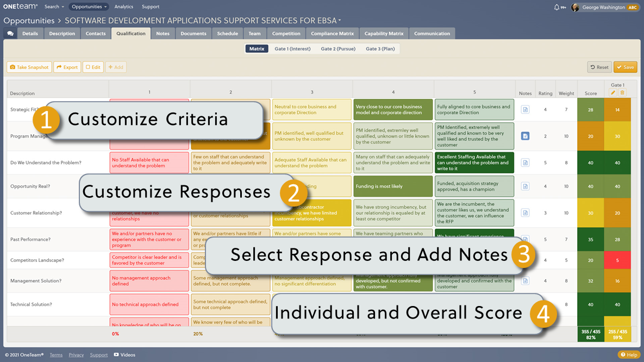Click George Washington's profile avatar
The width and height of the screenshot is (644, 362).
pyautogui.click(x=575, y=7)
